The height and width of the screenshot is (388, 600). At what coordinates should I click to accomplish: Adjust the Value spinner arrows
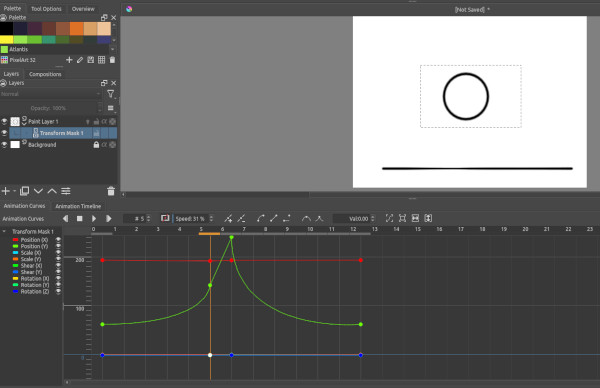pos(373,218)
